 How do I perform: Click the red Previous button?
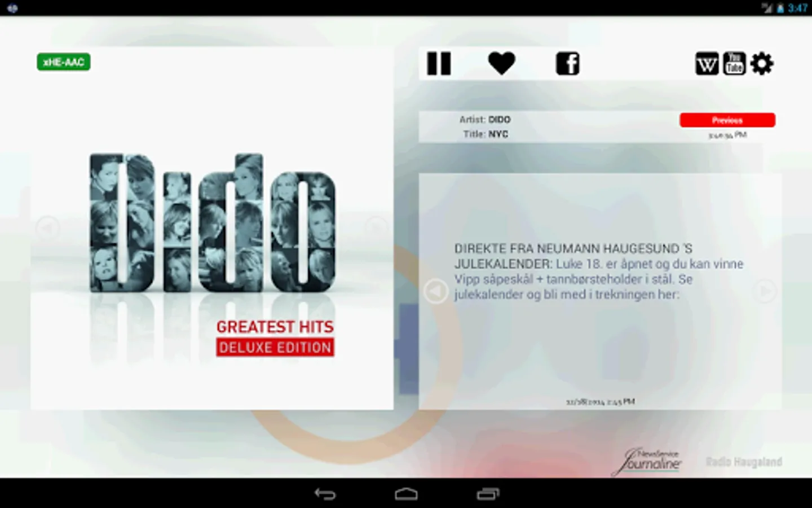[x=727, y=120]
